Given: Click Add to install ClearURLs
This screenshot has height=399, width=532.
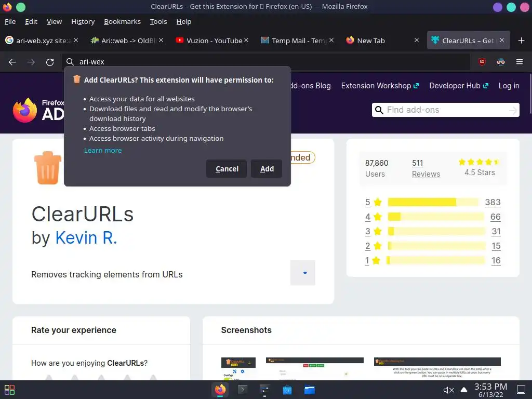Looking at the screenshot, I should pos(267,169).
